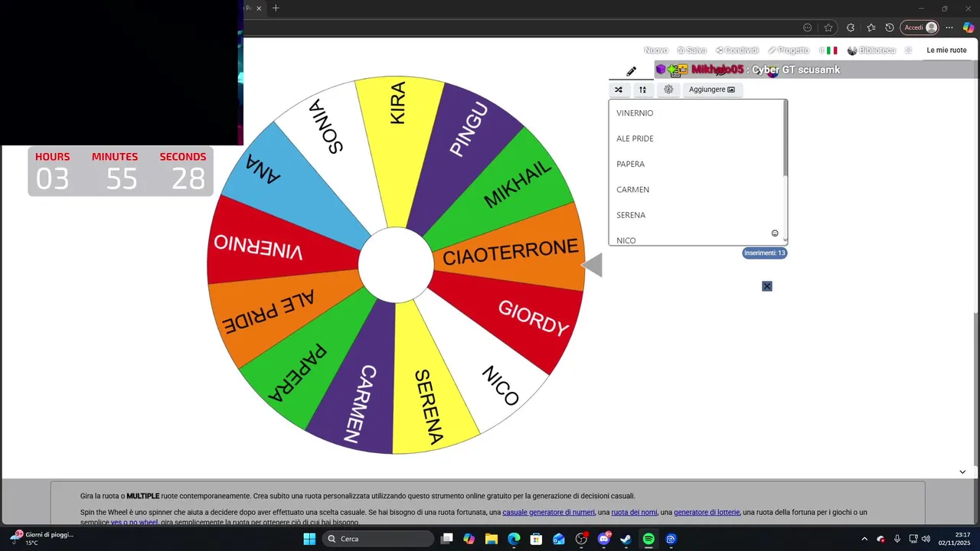Open Spotify from taskbar

(x=648, y=539)
